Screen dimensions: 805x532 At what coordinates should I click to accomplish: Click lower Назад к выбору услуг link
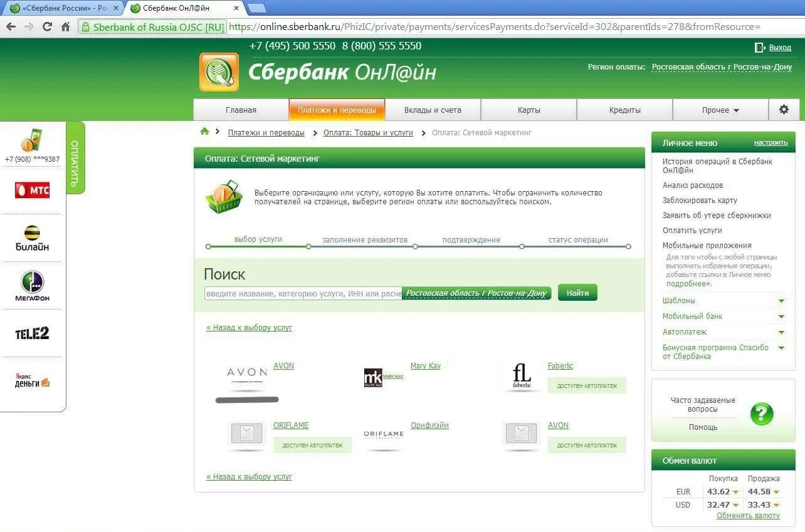point(249,477)
